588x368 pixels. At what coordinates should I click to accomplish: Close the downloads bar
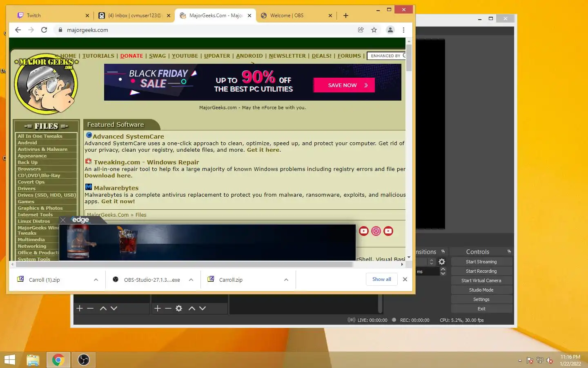pyautogui.click(x=405, y=279)
